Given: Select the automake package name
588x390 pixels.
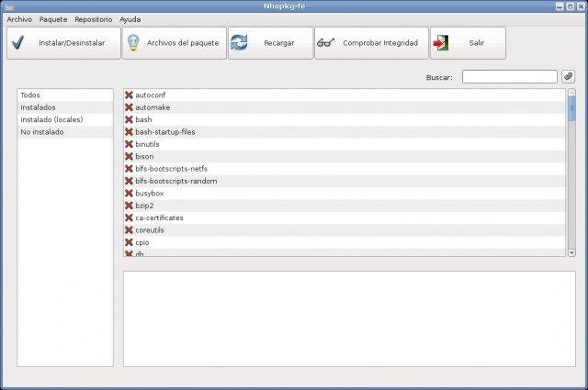Looking at the screenshot, I should (153, 107).
